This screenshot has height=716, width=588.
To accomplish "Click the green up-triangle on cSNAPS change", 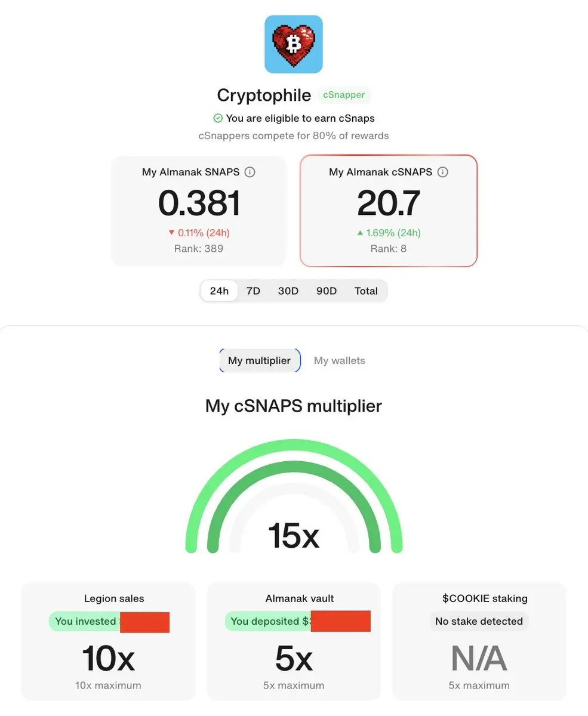I will click(x=360, y=233).
